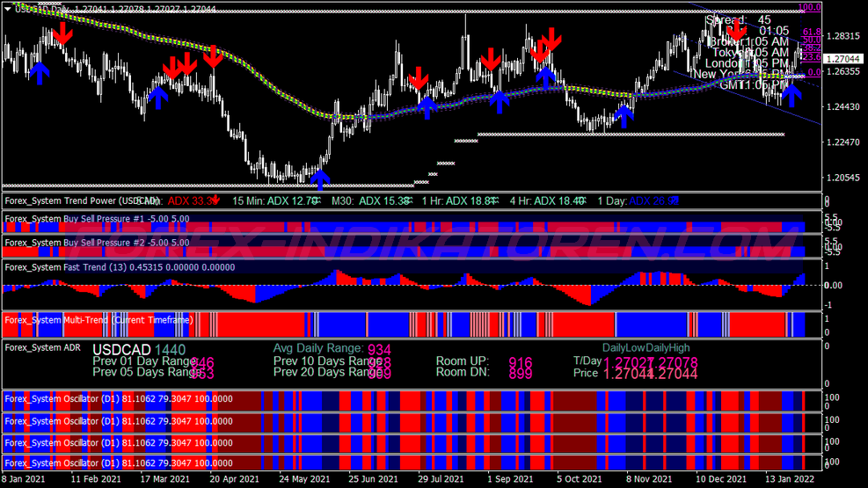Click the arrow icon after 15 Min ADX 12.70

(x=317, y=200)
